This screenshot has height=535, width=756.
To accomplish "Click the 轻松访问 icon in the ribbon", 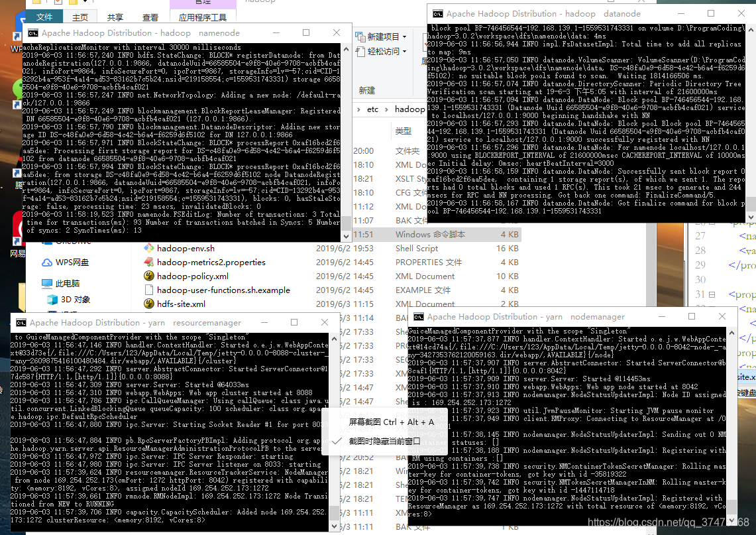I will (x=360, y=51).
